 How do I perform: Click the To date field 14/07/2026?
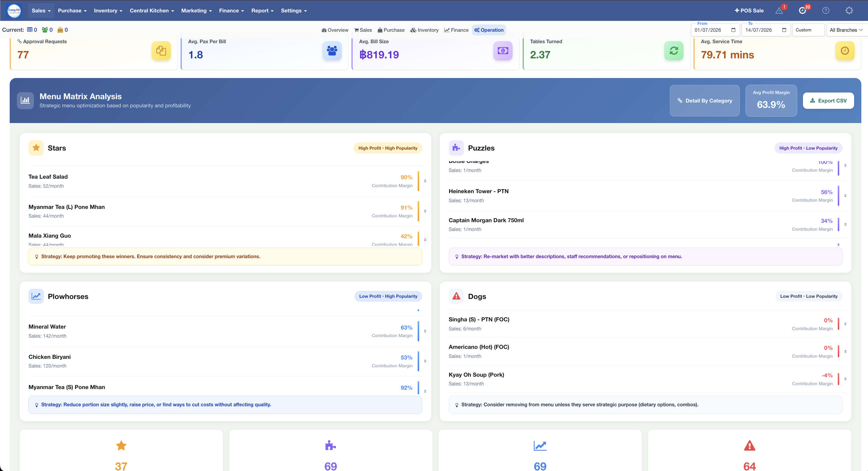pyautogui.click(x=766, y=30)
